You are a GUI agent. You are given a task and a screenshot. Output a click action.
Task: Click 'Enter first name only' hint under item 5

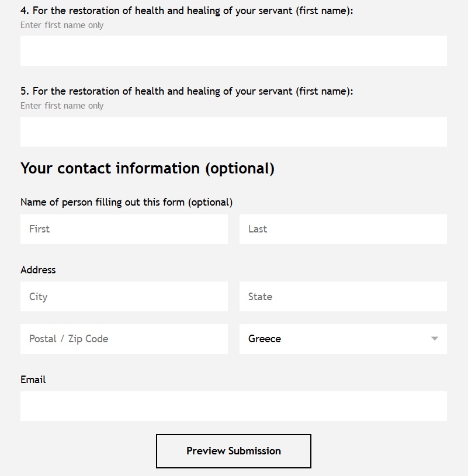62,106
